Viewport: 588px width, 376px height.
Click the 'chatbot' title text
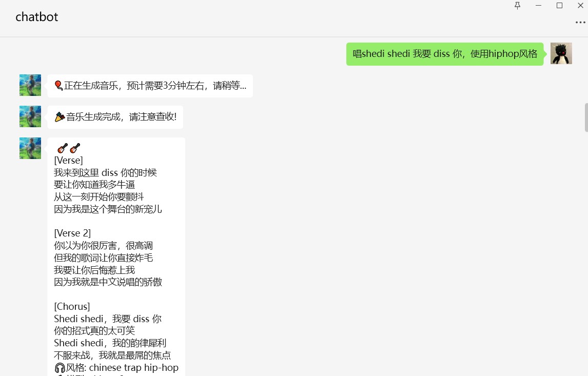(x=37, y=17)
